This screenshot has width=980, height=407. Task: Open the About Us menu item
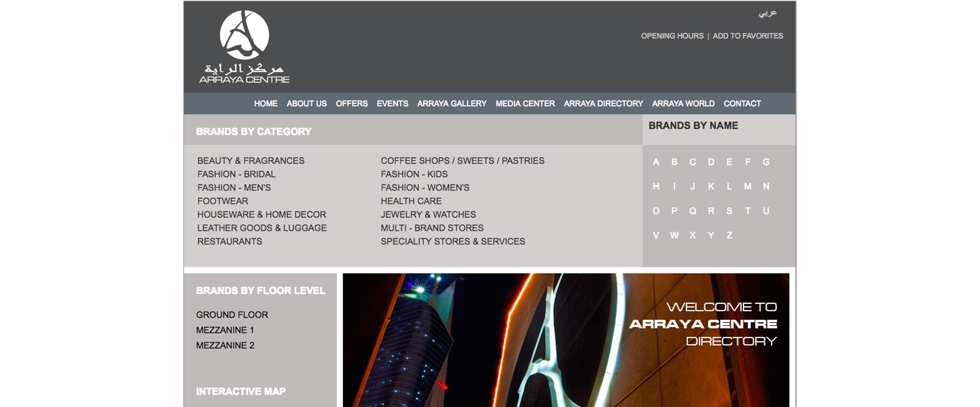[306, 104]
